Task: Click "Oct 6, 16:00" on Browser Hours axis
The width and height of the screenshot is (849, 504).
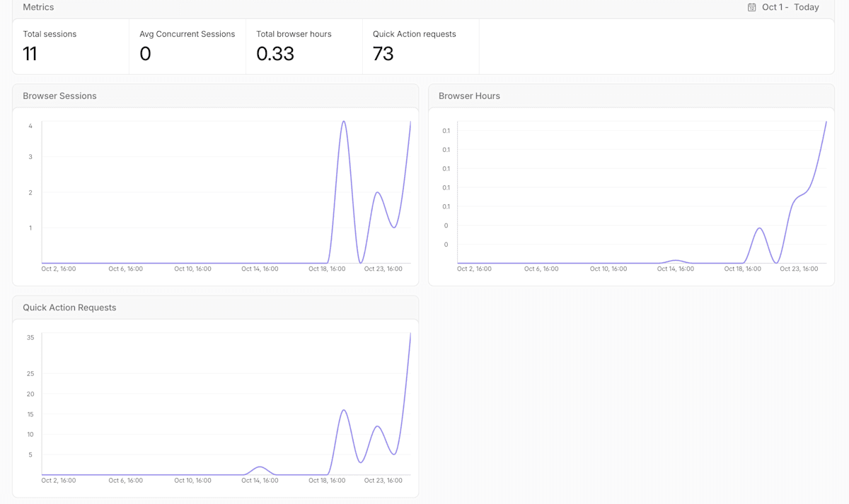Action: pos(541,269)
